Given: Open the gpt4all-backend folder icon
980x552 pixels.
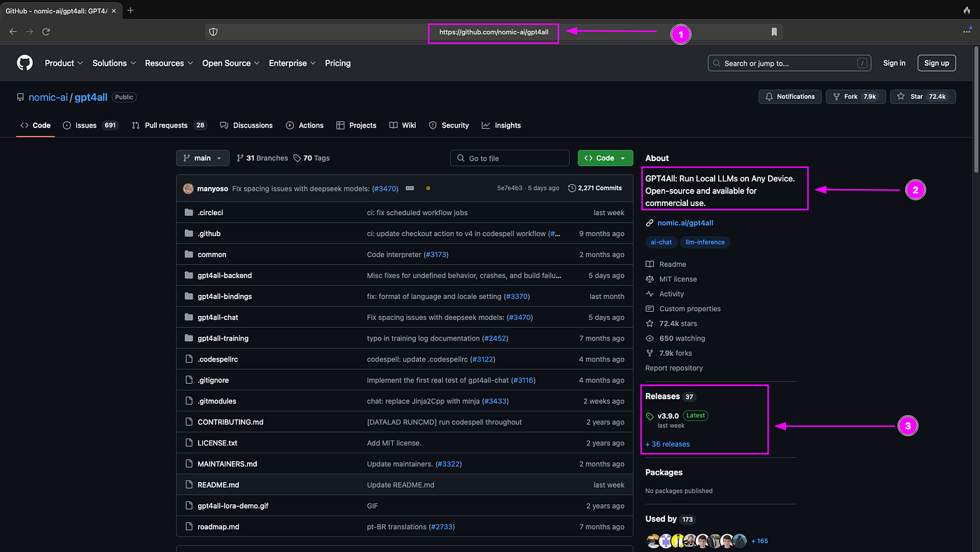Looking at the screenshot, I should coord(188,275).
